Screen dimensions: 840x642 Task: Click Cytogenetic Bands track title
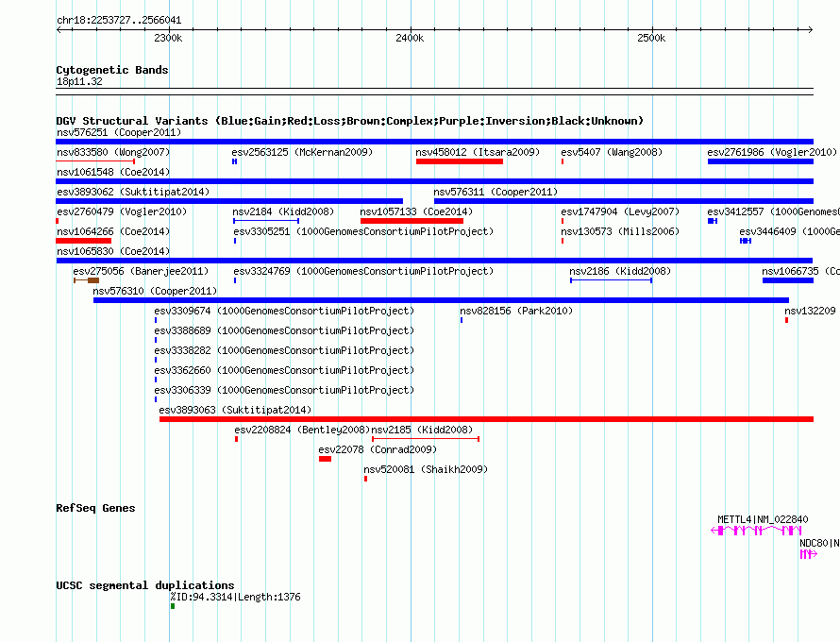(112, 70)
